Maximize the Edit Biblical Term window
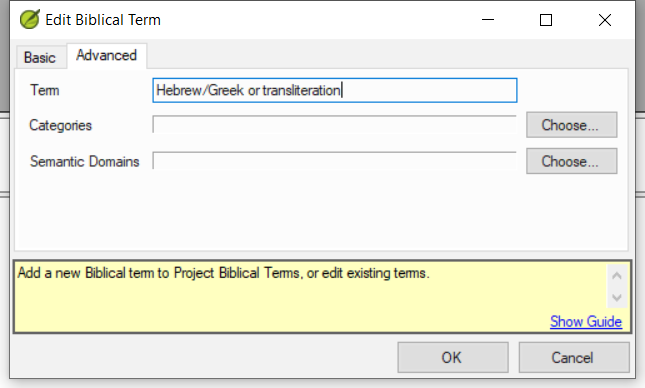645x388 pixels. pos(545,20)
